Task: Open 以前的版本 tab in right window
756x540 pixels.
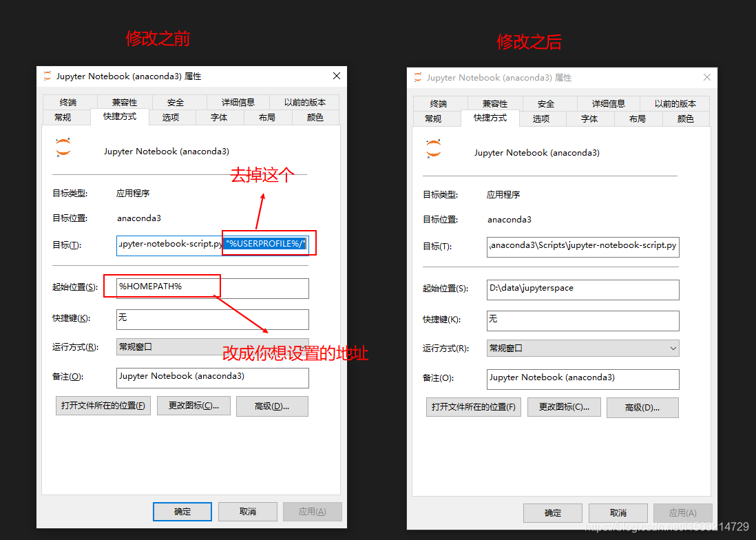Action: click(675, 103)
